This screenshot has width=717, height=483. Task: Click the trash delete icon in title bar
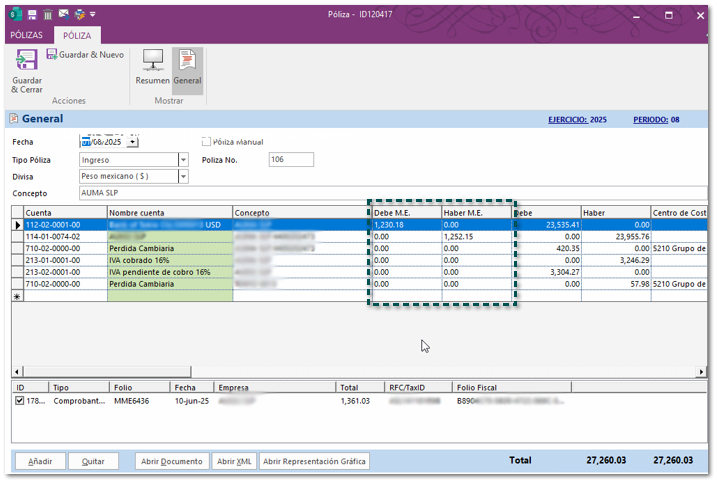pos(47,15)
